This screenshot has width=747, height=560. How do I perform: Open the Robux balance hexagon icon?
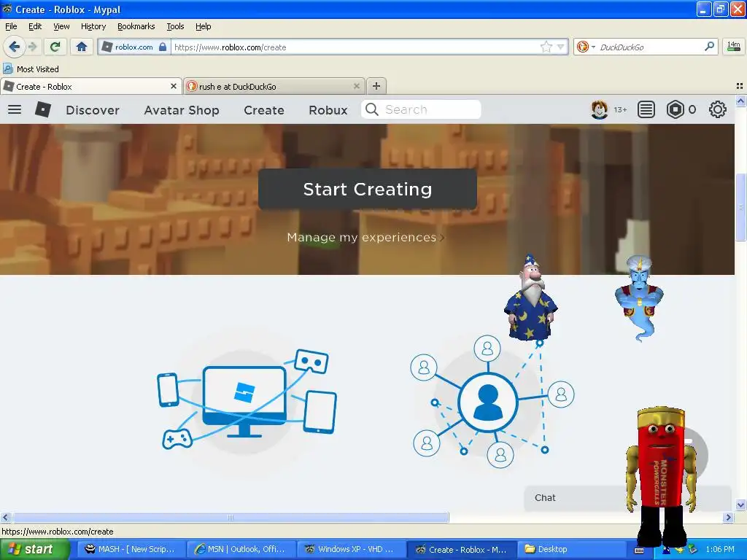[x=675, y=110]
